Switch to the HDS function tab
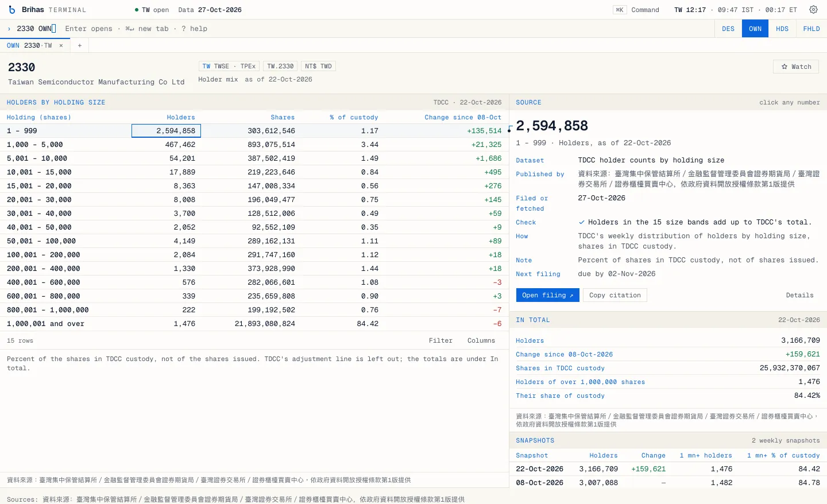This screenshot has height=504, width=827. coord(782,29)
